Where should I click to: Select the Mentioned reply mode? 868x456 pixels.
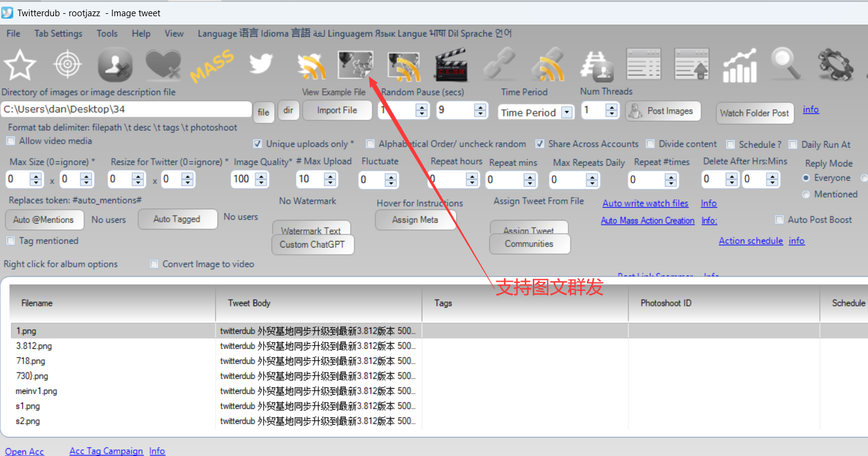point(806,195)
